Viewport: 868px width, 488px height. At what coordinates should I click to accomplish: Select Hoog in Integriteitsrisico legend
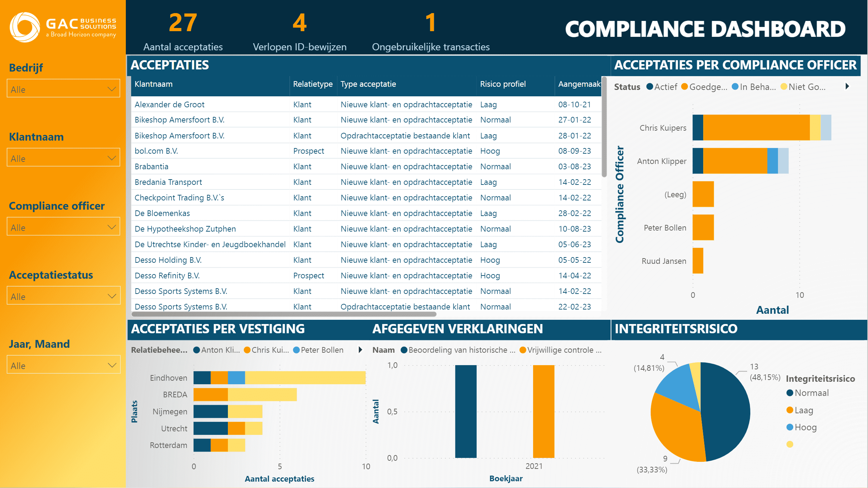click(x=801, y=427)
